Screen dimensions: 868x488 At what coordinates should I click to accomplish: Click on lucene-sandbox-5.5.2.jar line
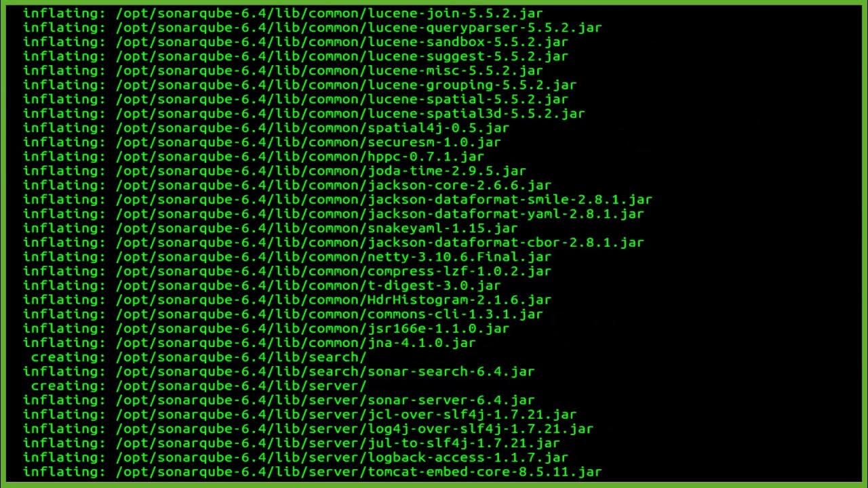tap(296, 42)
